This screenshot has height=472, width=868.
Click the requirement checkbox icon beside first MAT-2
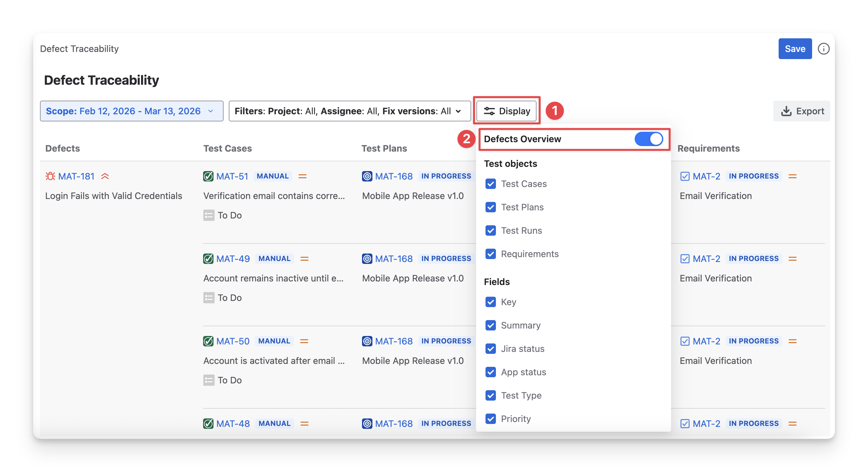click(x=685, y=176)
